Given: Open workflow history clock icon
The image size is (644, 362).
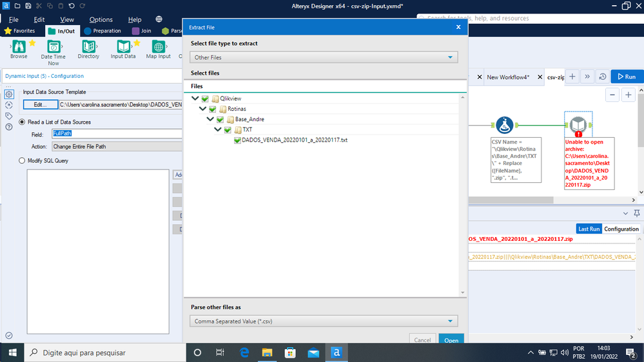Looking at the screenshot, I should [x=603, y=77].
